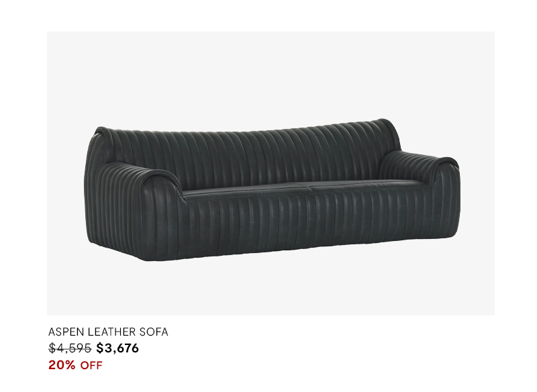
Task: Click the gray image area below the sofa
Action: coord(271,288)
